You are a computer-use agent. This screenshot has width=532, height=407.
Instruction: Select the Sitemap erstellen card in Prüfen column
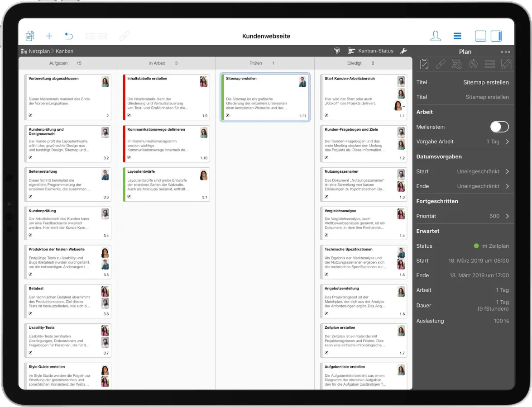coord(265,97)
